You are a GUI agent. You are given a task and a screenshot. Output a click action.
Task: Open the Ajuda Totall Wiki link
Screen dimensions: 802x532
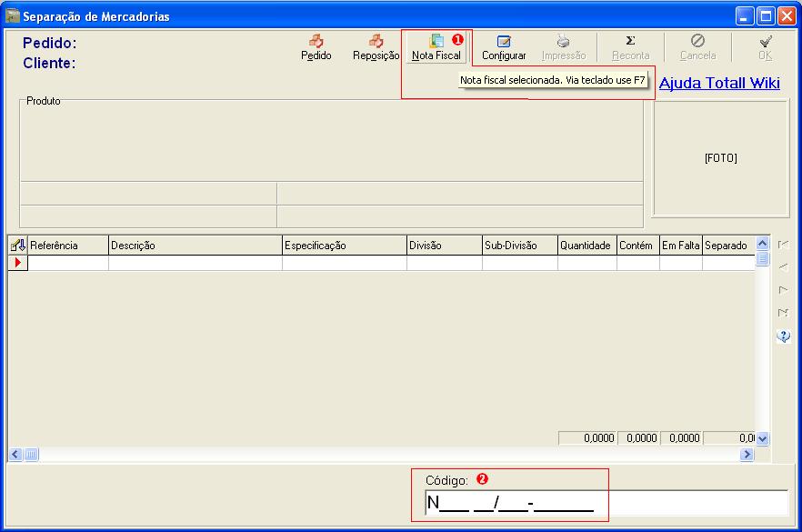(719, 83)
